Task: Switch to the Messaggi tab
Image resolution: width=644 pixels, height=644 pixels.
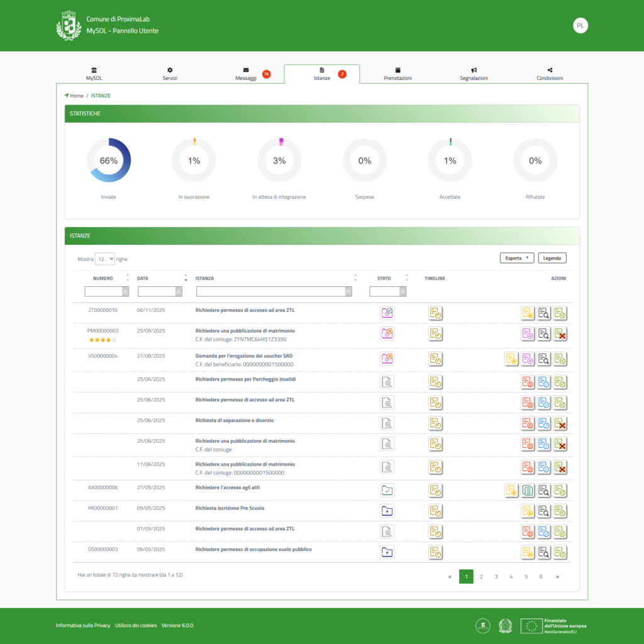Action: (x=247, y=74)
